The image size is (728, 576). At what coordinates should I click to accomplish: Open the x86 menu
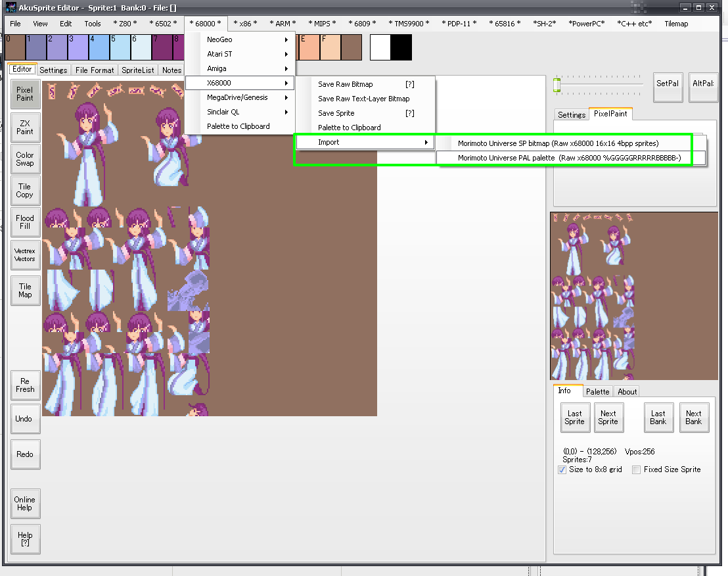(245, 24)
